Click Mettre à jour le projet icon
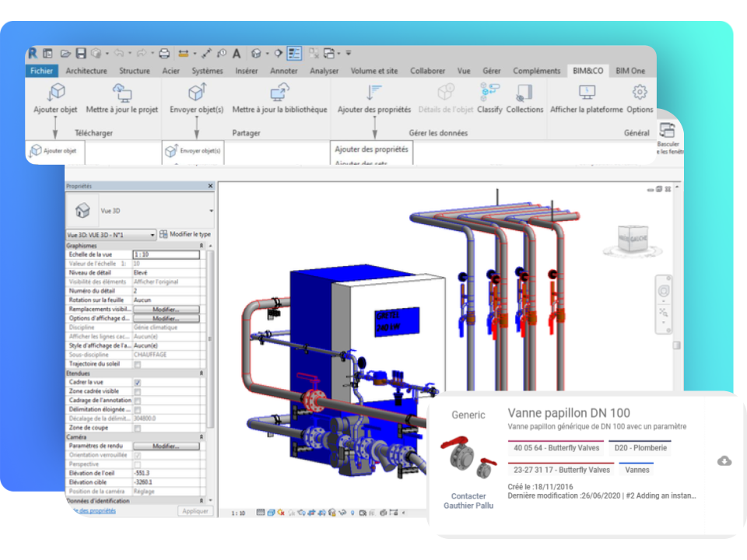The image size is (747, 560). [122, 92]
